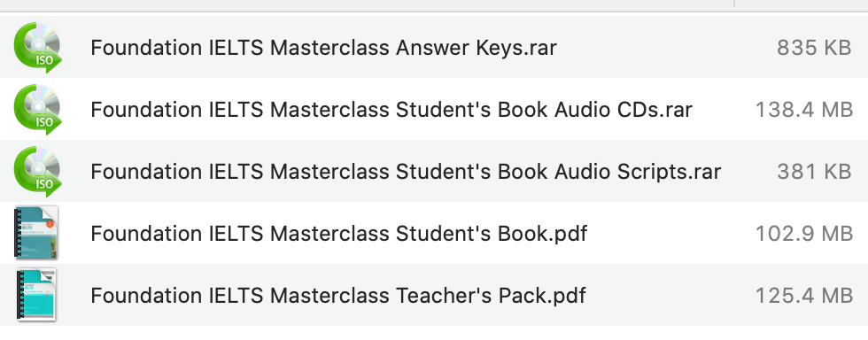Grab the column divider above the Size column
This screenshot has width=868, height=340.
coord(734,4)
